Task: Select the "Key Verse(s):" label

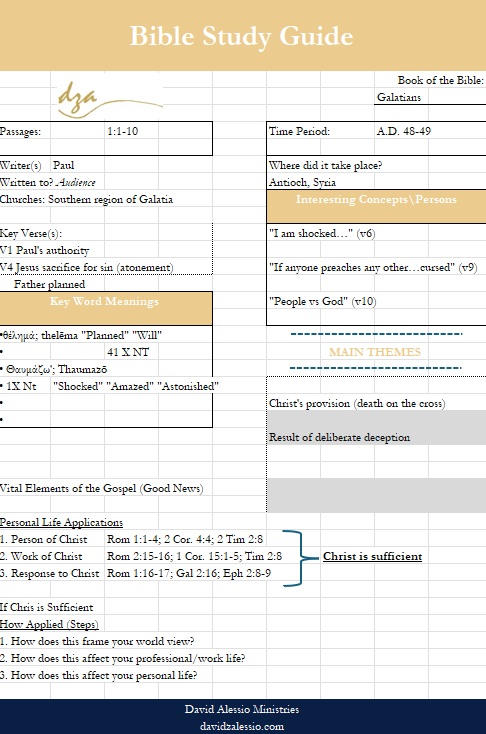Action: pyautogui.click(x=31, y=233)
